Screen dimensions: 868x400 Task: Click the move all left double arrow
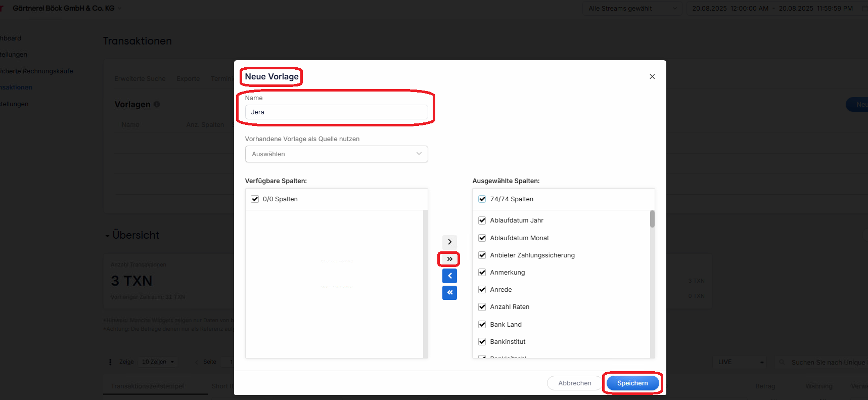click(449, 293)
